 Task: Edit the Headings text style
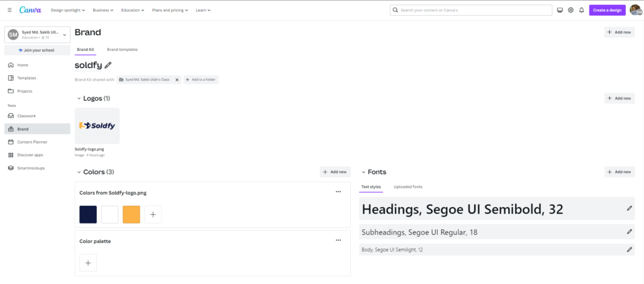pyautogui.click(x=629, y=208)
